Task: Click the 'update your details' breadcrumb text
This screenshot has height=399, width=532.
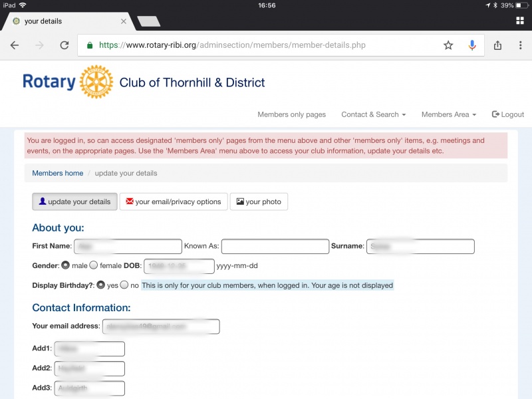Action: 126,173
